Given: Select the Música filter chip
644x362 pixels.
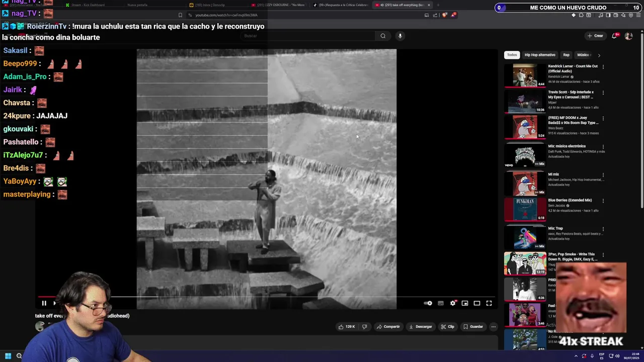Looking at the screenshot, I should [583, 55].
